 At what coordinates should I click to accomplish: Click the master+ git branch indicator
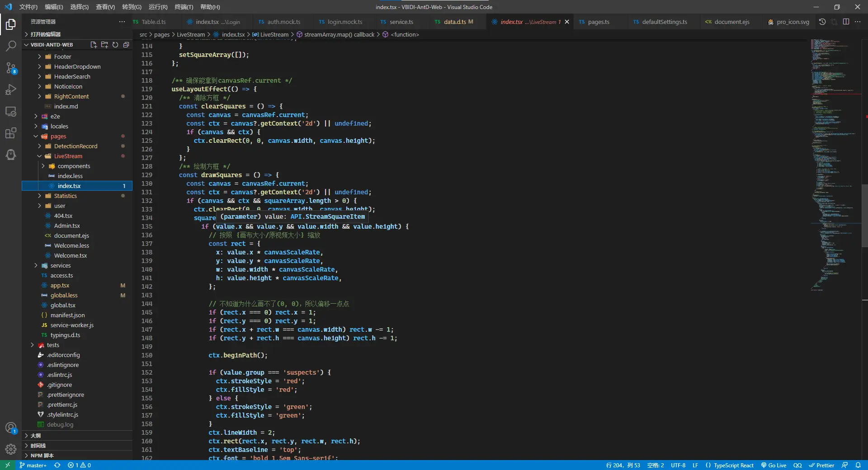[33, 465]
